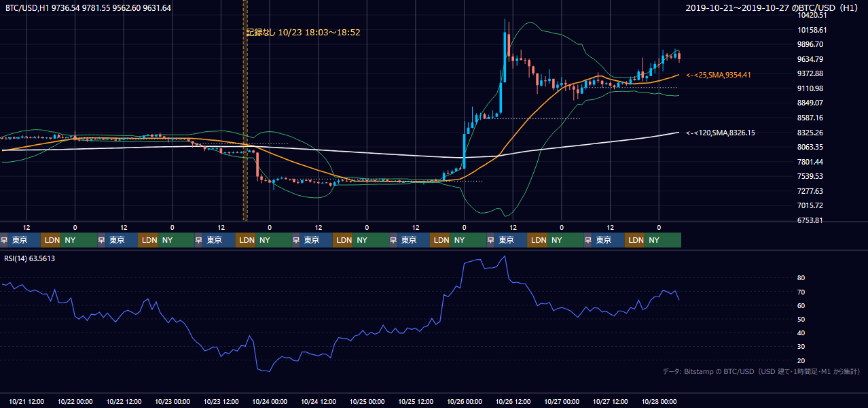
Task: Click price axis value 9634.79
Action: 810,59
